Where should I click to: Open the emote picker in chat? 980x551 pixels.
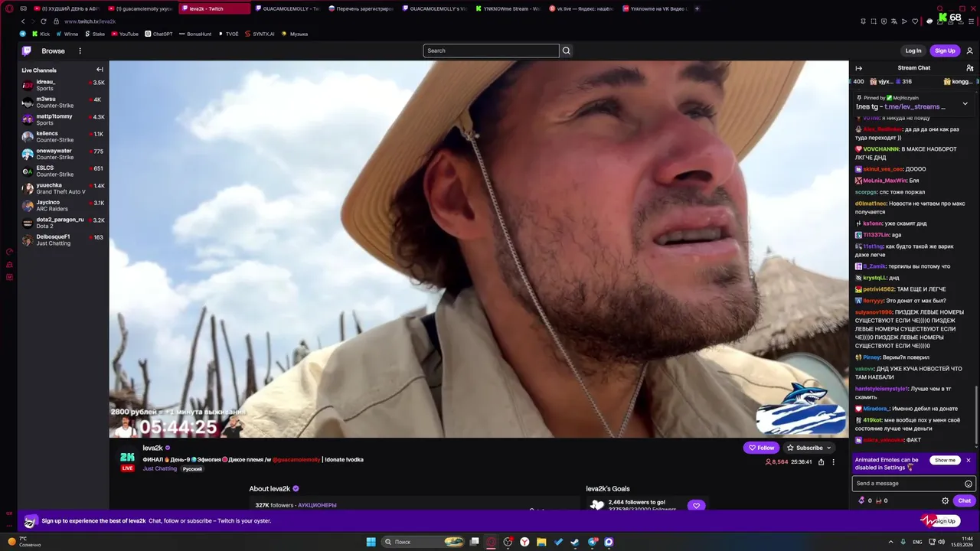coord(968,484)
